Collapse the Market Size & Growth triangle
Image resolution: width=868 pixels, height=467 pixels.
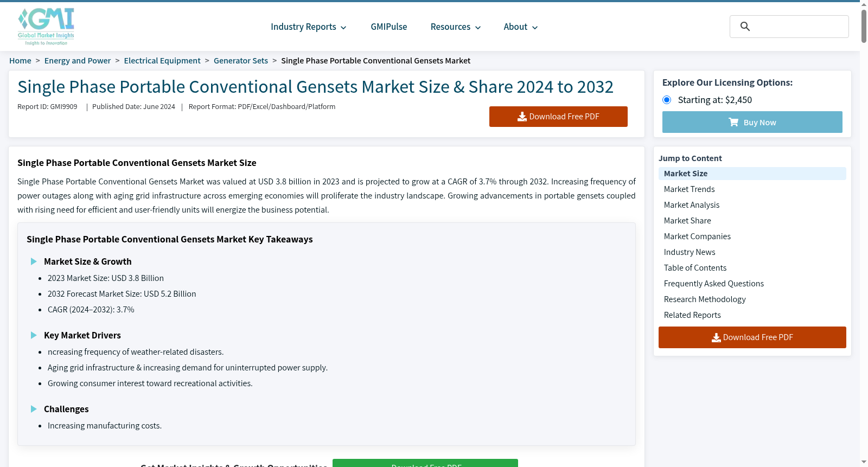34,261
